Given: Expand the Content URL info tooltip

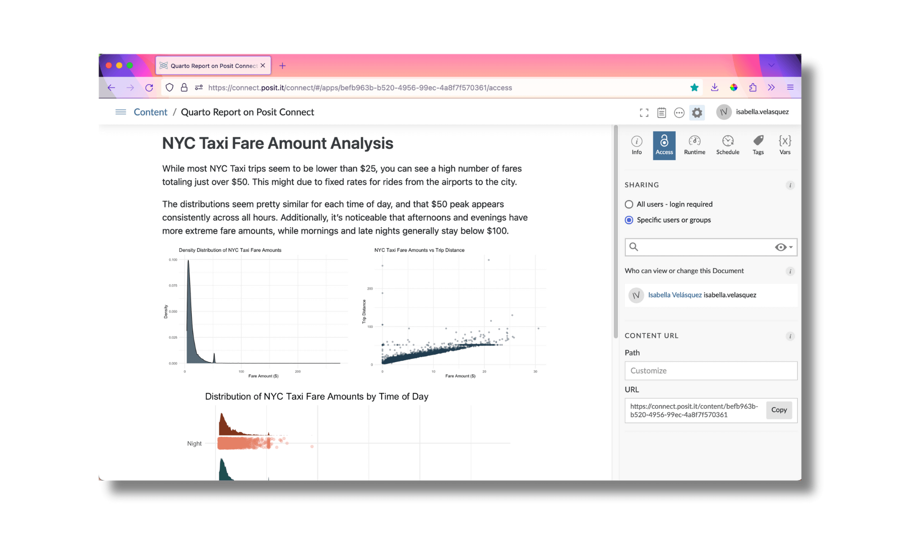Looking at the screenshot, I should (x=791, y=335).
